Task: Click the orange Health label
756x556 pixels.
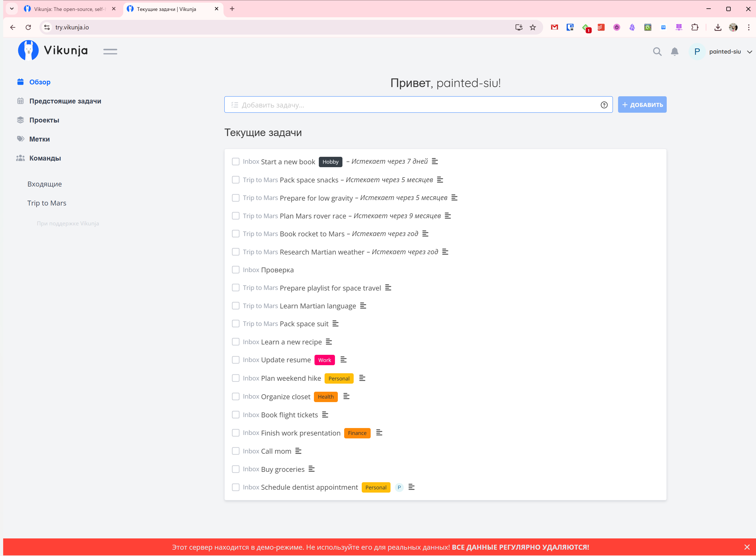Action: click(x=325, y=397)
